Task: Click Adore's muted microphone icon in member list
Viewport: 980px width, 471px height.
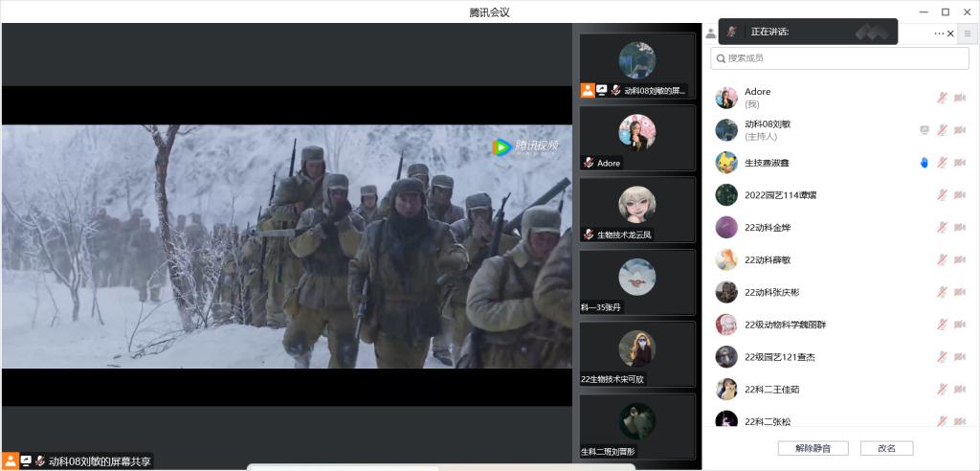Action: coord(942,98)
